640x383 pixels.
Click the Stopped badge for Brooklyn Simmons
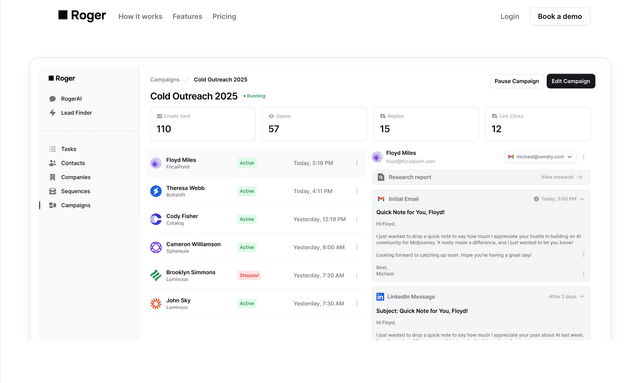pyautogui.click(x=249, y=275)
